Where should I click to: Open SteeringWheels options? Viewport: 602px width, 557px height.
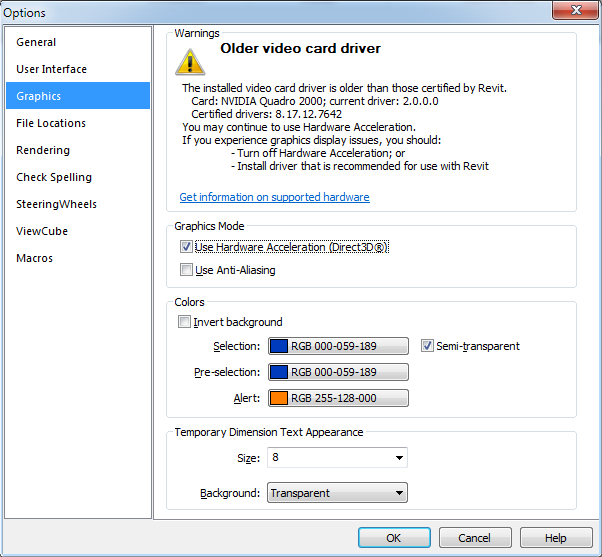78,204
